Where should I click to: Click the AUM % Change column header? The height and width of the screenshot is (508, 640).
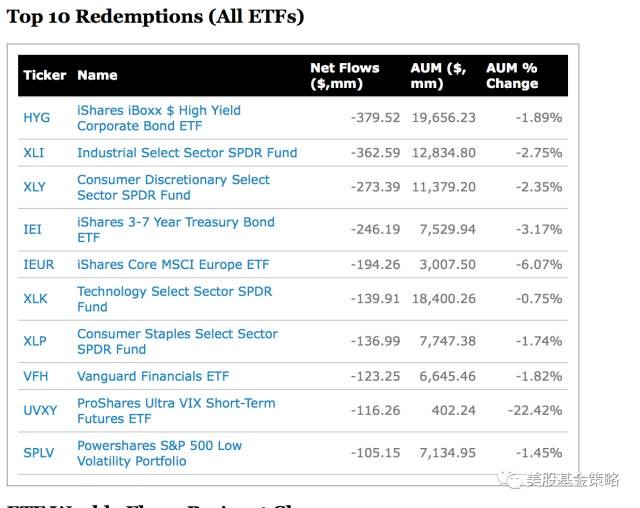512,75
